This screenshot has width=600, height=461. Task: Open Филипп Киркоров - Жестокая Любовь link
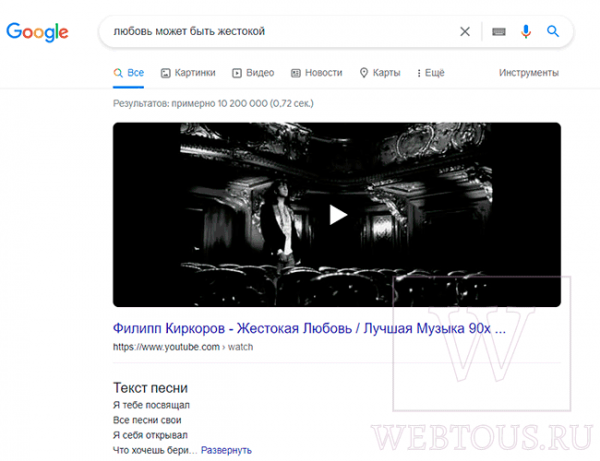309,328
